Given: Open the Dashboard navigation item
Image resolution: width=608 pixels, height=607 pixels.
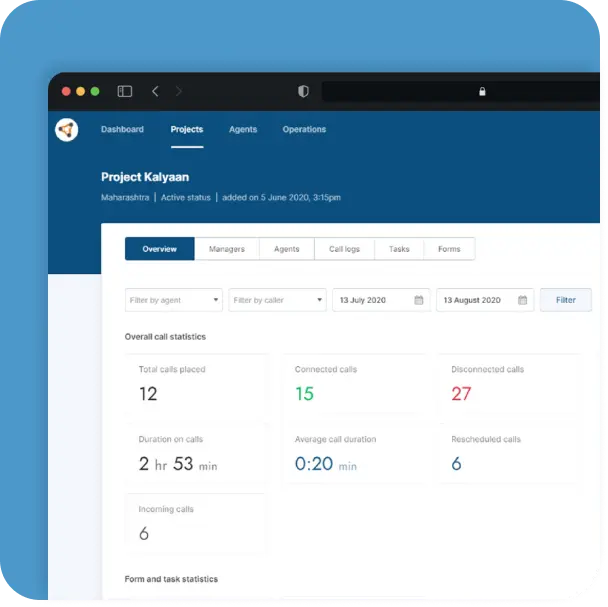Looking at the screenshot, I should tap(122, 130).
